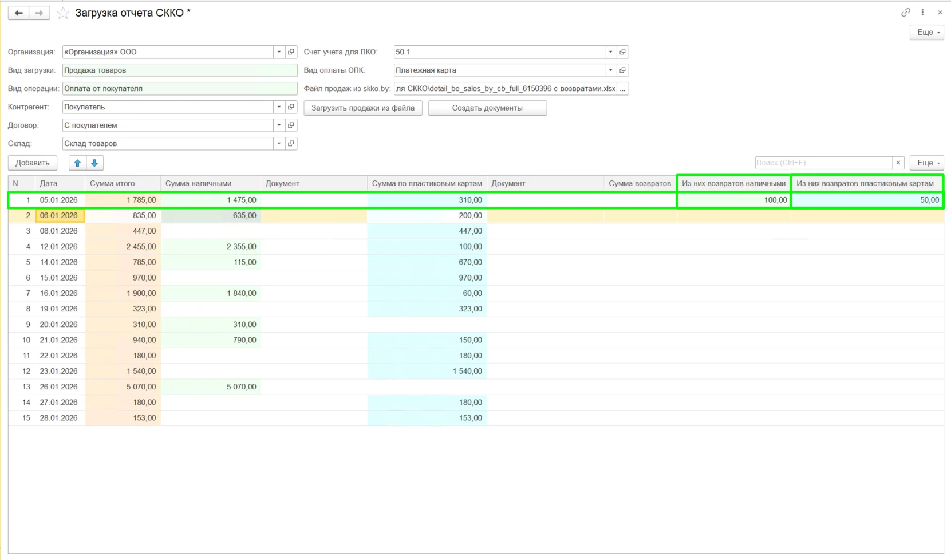The height and width of the screenshot is (560, 951).
Task: Click the Создать документы button
Action: (x=487, y=108)
